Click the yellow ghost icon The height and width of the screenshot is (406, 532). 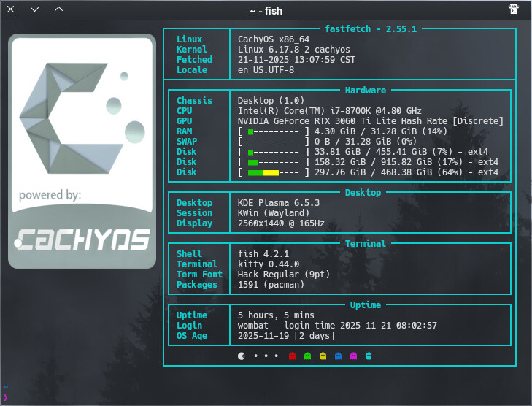323,356
